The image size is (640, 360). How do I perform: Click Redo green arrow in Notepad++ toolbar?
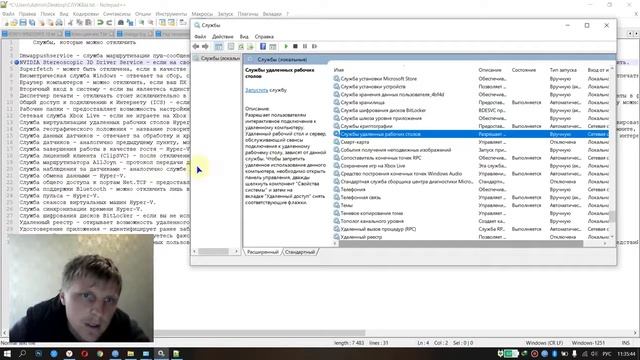(109, 22)
